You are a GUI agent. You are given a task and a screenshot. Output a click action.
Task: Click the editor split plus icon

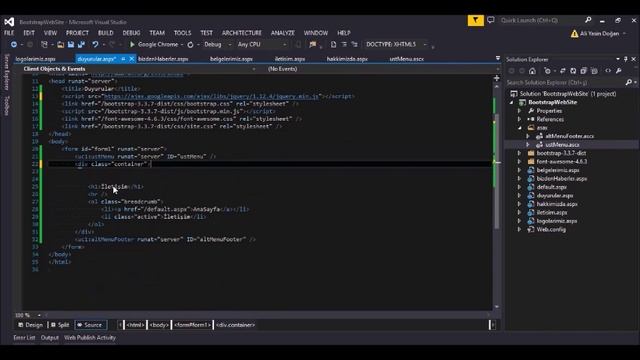[497, 78]
